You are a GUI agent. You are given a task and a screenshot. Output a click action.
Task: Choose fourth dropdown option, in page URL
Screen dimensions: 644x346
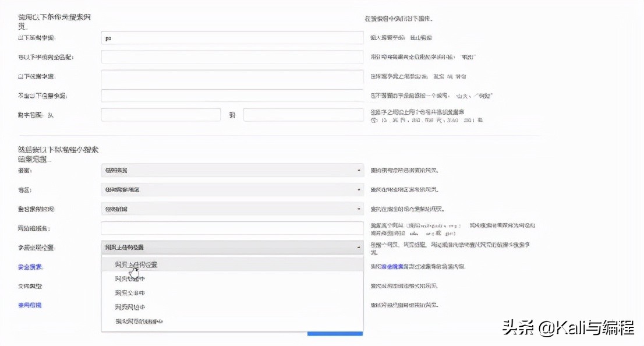[x=232, y=307]
